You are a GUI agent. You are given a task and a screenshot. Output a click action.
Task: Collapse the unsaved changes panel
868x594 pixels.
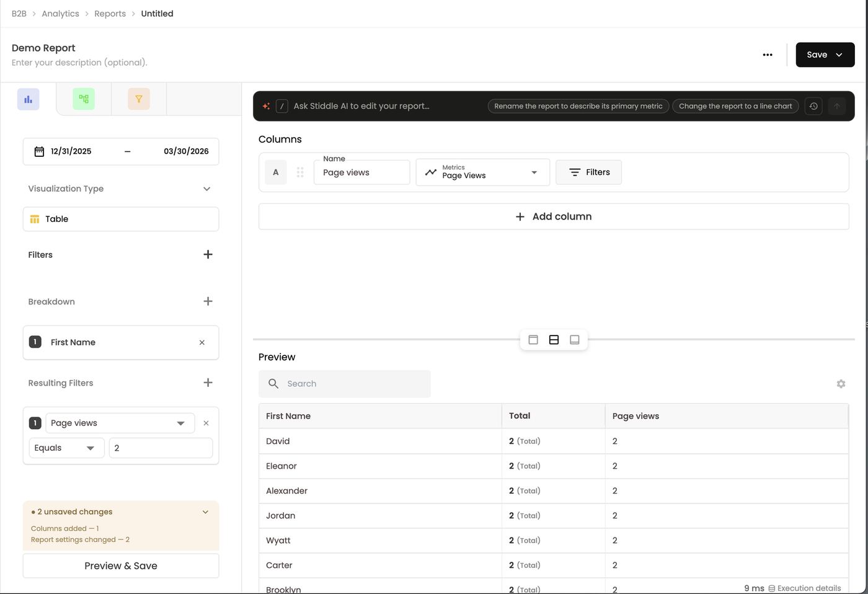tap(205, 512)
